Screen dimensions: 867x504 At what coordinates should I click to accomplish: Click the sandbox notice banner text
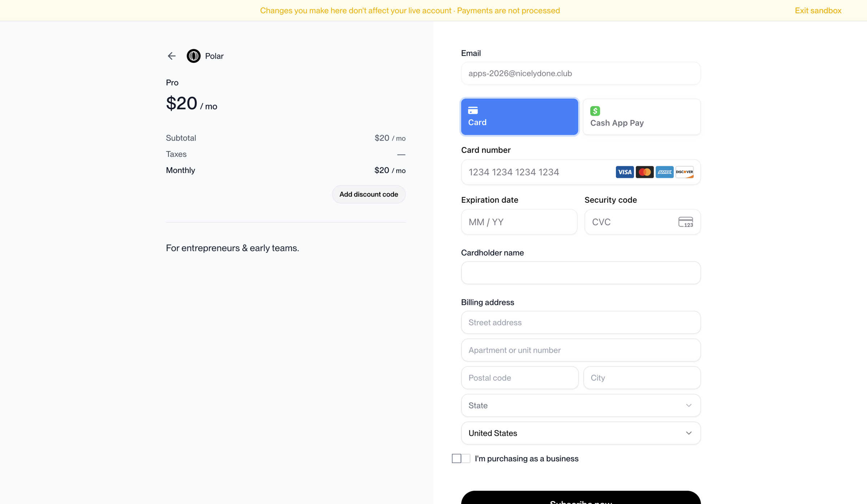tap(410, 10)
